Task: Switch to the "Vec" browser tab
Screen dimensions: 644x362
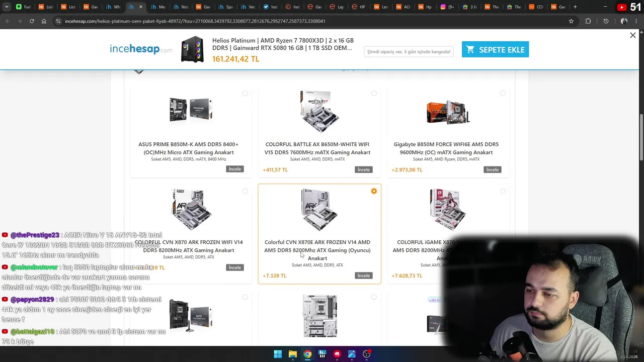Action: point(248,7)
